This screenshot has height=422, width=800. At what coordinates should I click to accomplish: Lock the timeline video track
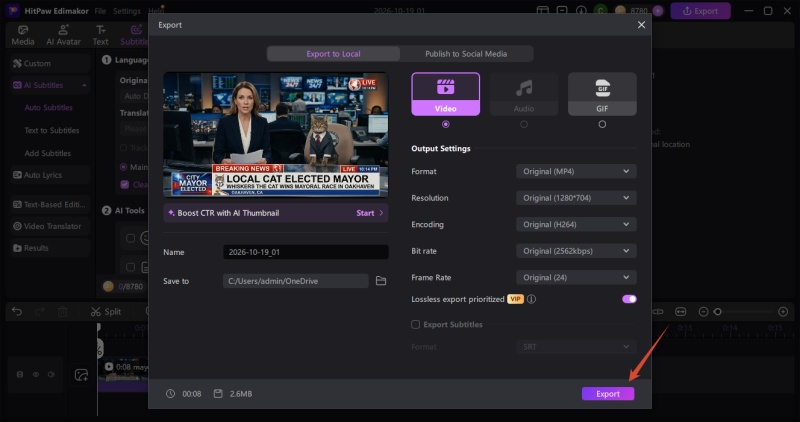[x=20, y=375]
